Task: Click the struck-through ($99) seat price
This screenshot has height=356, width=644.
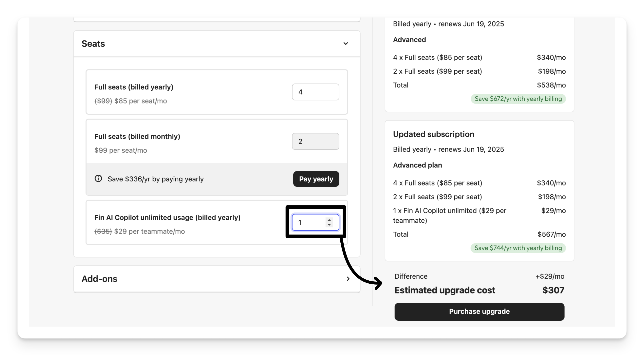Action: [x=103, y=101]
